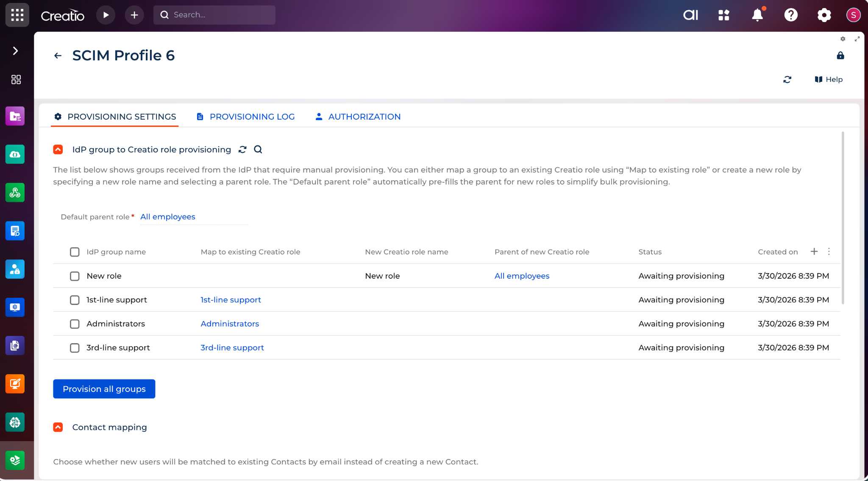The height and width of the screenshot is (481, 868).
Task: Toggle the select-all checkbox in table header
Action: click(75, 252)
